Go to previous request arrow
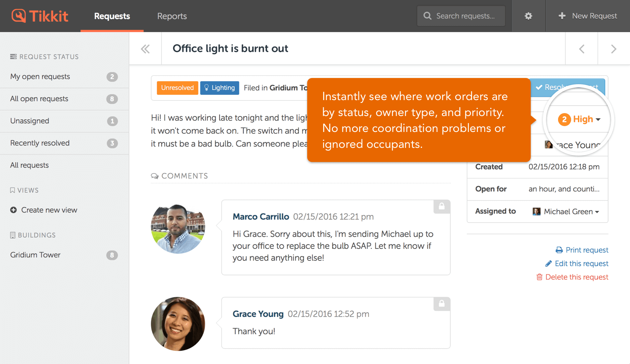Viewport: 630px width, 364px height. (x=582, y=49)
